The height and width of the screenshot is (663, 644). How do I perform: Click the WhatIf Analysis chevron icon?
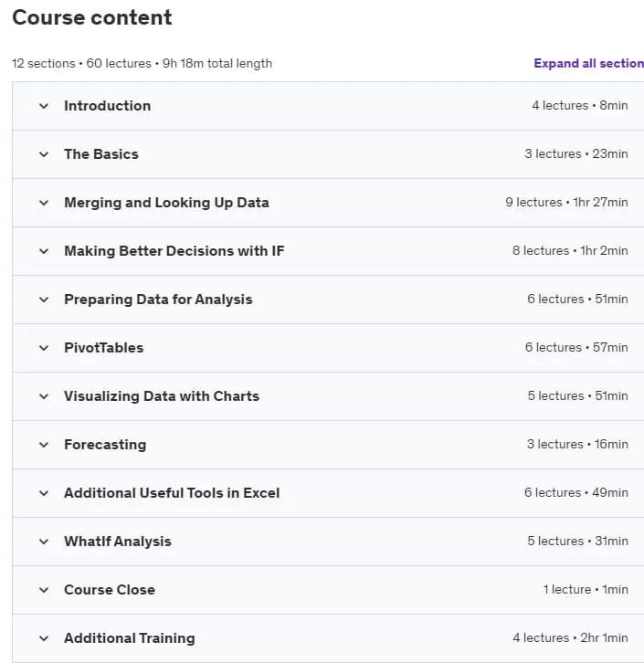[x=44, y=542]
